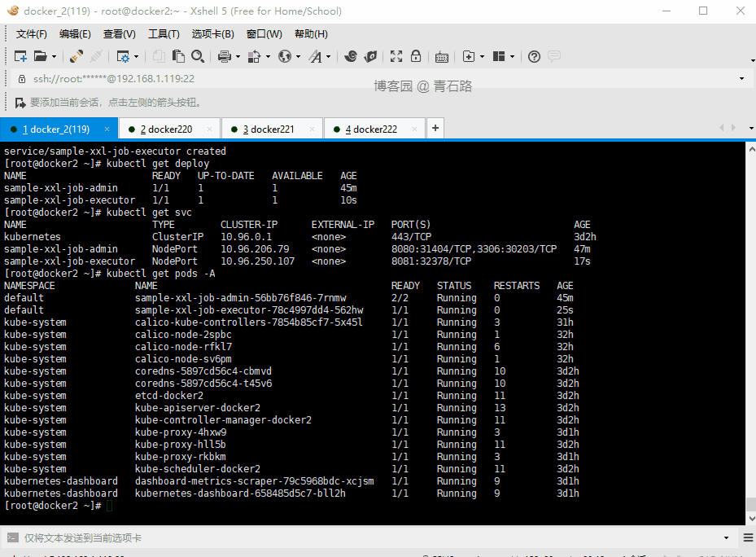Click the add-tab plus page icon
This screenshot has width=756, height=557.
(x=469, y=56)
